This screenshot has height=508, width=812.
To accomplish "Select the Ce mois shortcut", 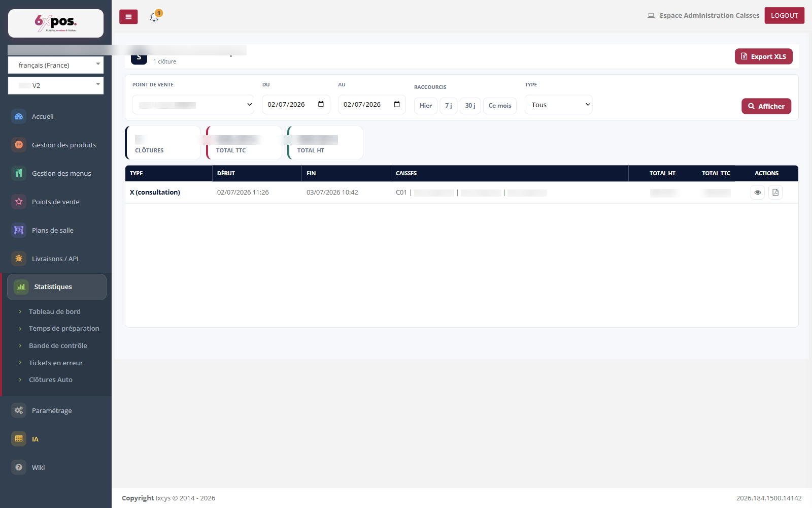I will [x=500, y=106].
